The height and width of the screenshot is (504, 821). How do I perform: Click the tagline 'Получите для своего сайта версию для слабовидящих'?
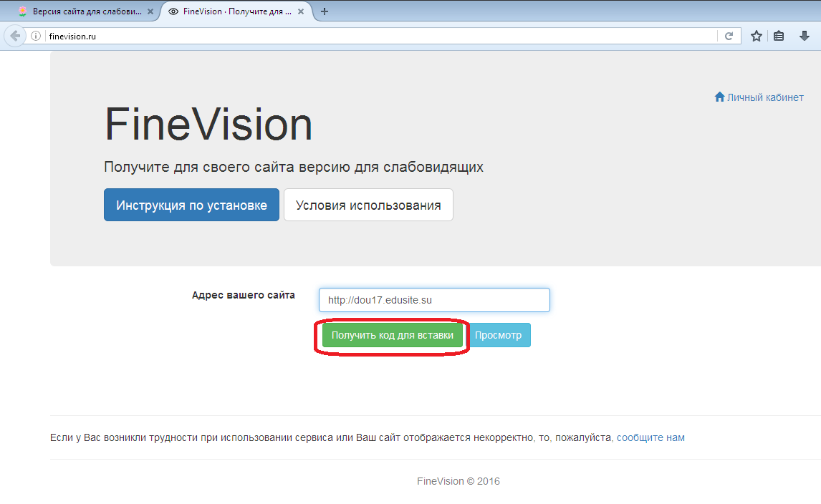click(x=294, y=167)
